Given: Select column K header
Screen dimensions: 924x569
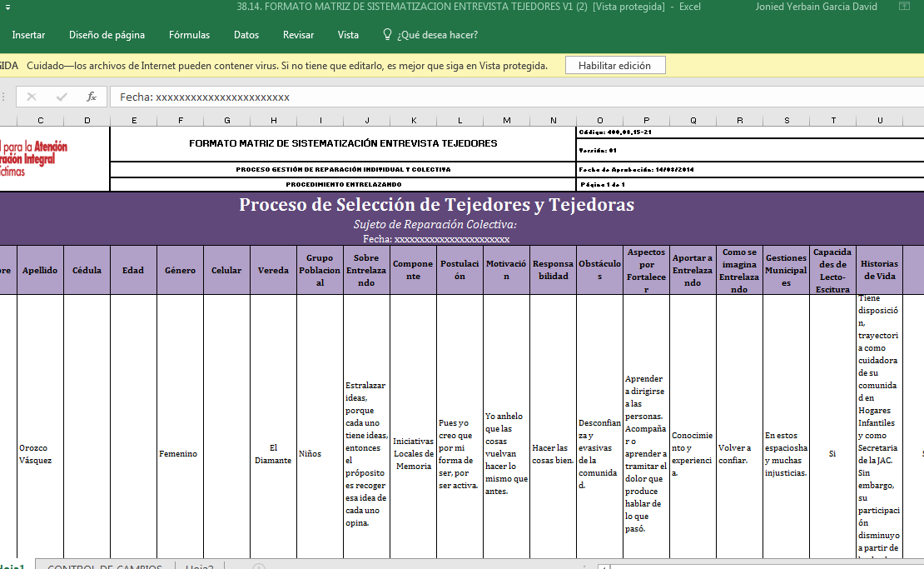Looking at the screenshot, I should [x=414, y=120].
